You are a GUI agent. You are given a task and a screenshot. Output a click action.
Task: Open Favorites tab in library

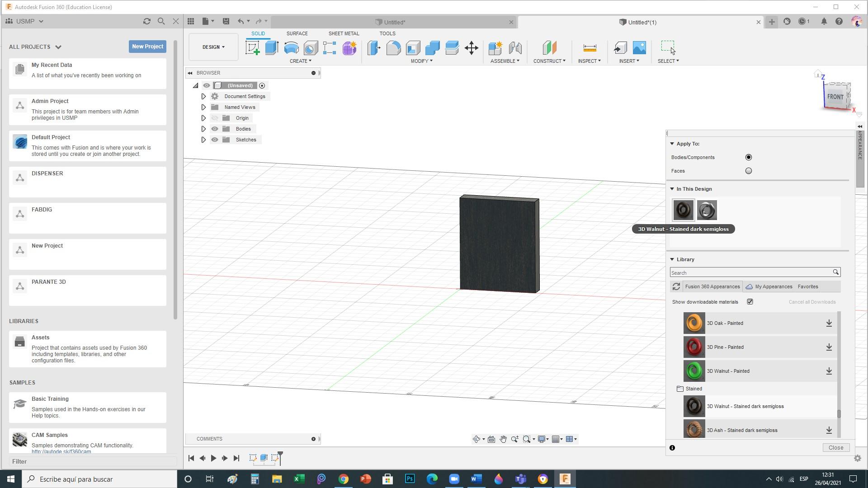808,286
